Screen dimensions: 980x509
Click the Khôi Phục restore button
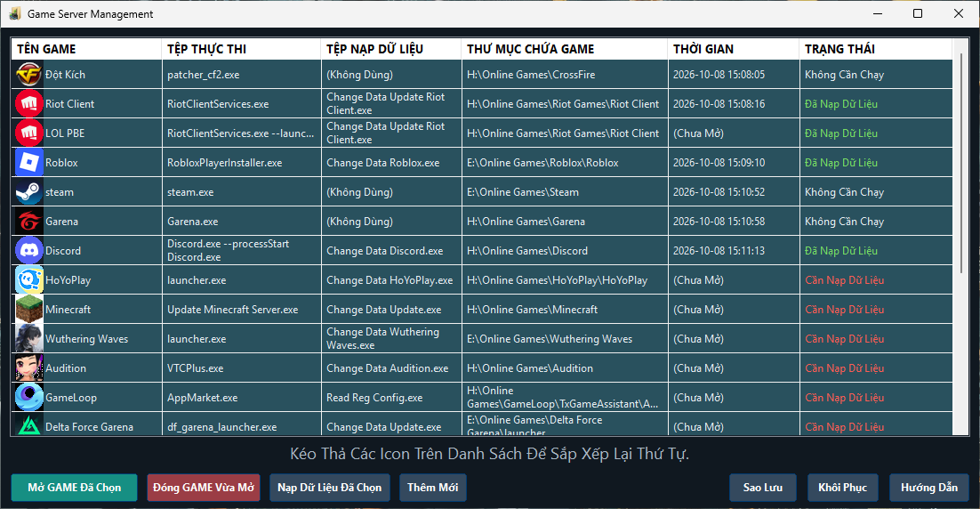click(842, 488)
